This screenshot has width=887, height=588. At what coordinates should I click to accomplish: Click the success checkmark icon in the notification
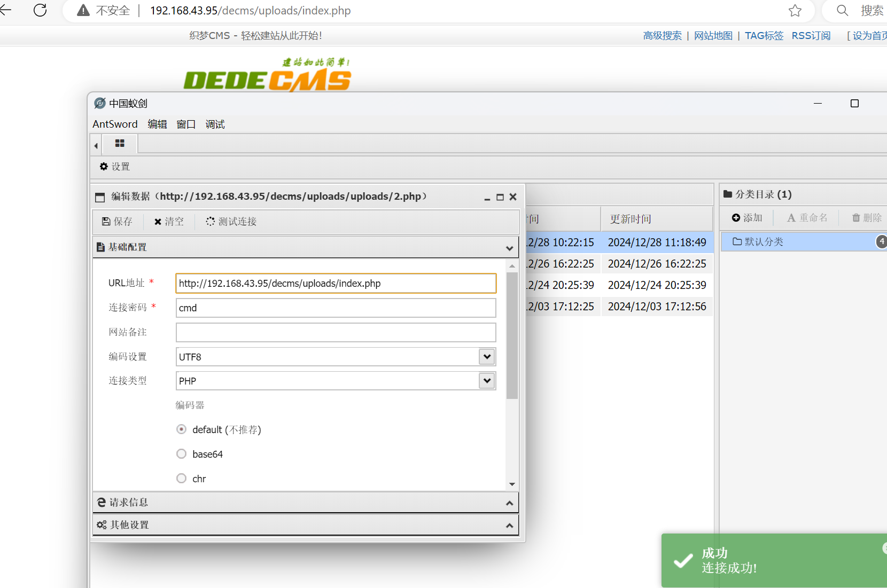coord(683,561)
